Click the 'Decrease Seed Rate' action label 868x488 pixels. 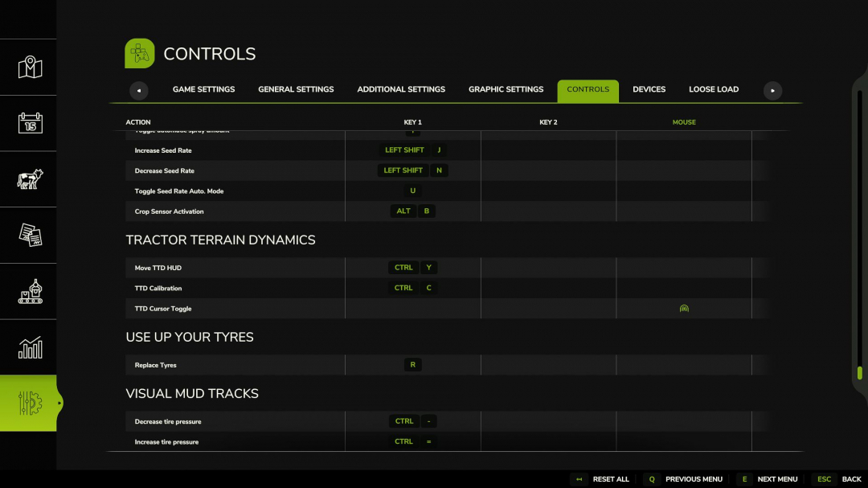(x=165, y=170)
